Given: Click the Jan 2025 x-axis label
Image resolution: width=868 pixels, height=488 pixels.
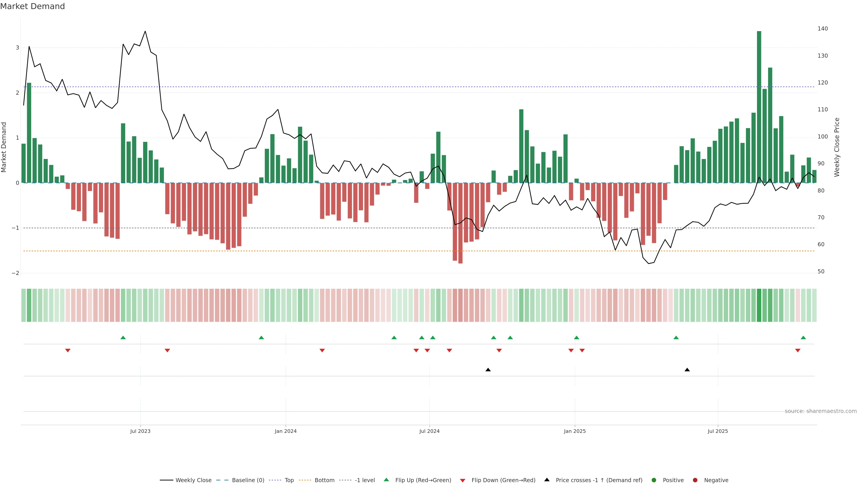Looking at the screenshot, I should pos(575,431).
